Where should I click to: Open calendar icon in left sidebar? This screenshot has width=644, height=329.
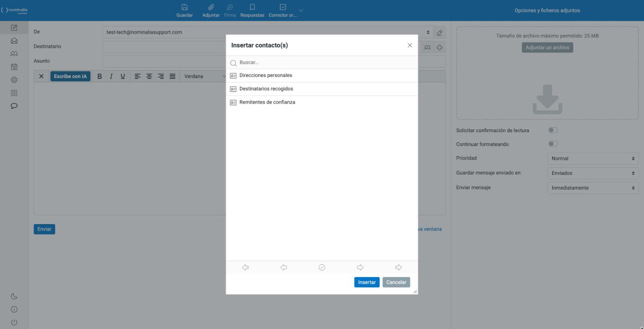pos(14,67)
